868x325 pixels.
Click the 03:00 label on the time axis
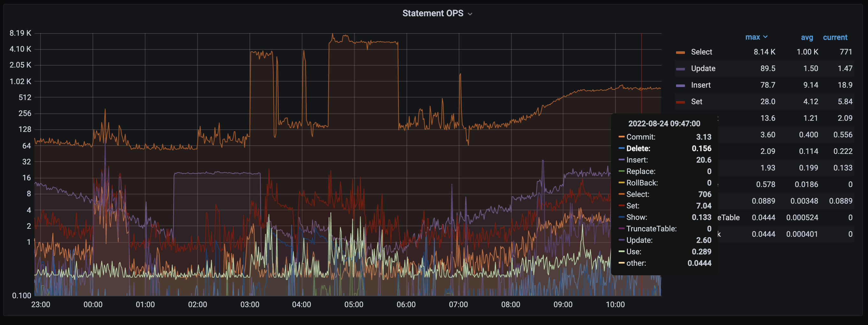point(250,305)
